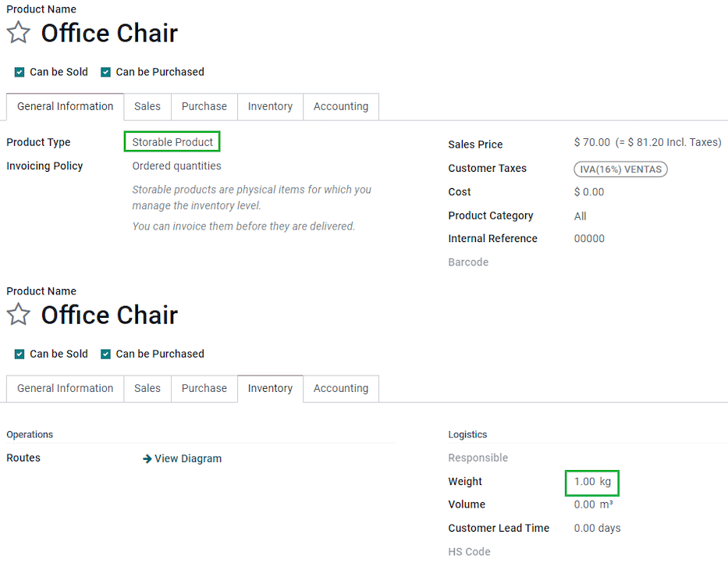Open the Product Category selector labeled All

click(x=580, y=216)
